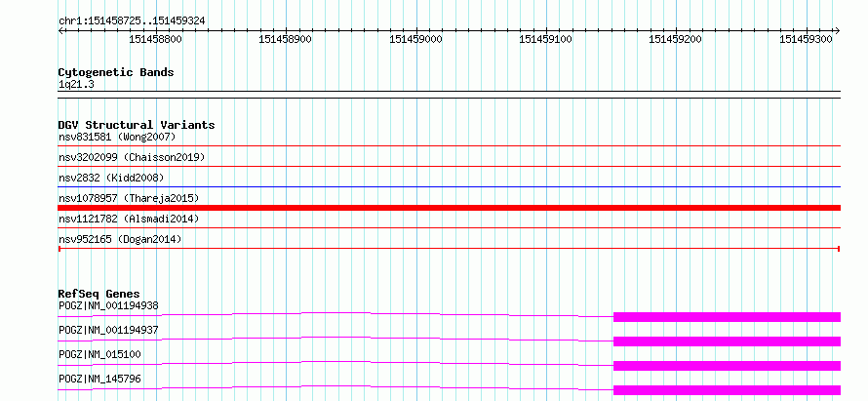The width and height of the screenshot is (868, 401).
Task: Open the DGV Structural Variants track title
Action: point(137,125)
